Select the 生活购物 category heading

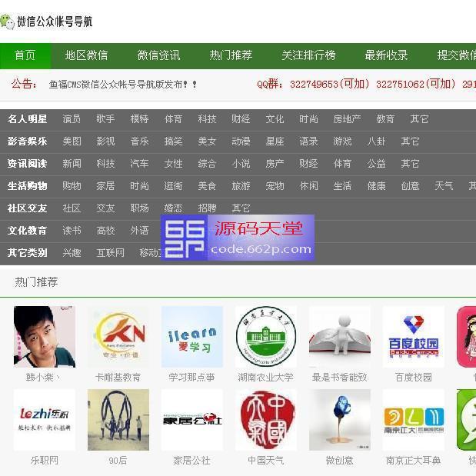[28, 186]
